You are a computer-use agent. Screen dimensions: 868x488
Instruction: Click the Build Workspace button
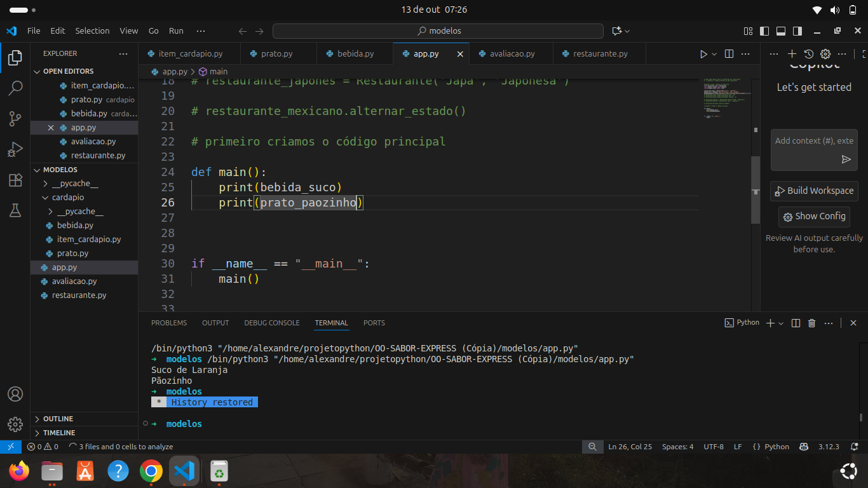pos(813,191)
